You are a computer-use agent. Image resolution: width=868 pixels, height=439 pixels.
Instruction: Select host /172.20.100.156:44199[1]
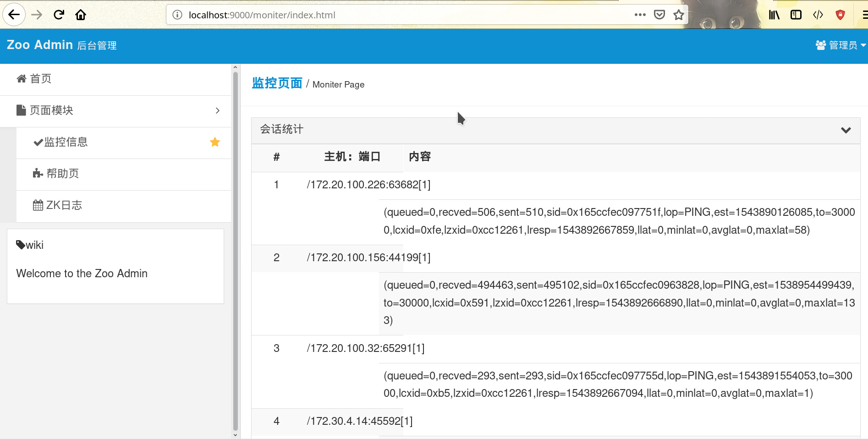[x=368, y=258]
